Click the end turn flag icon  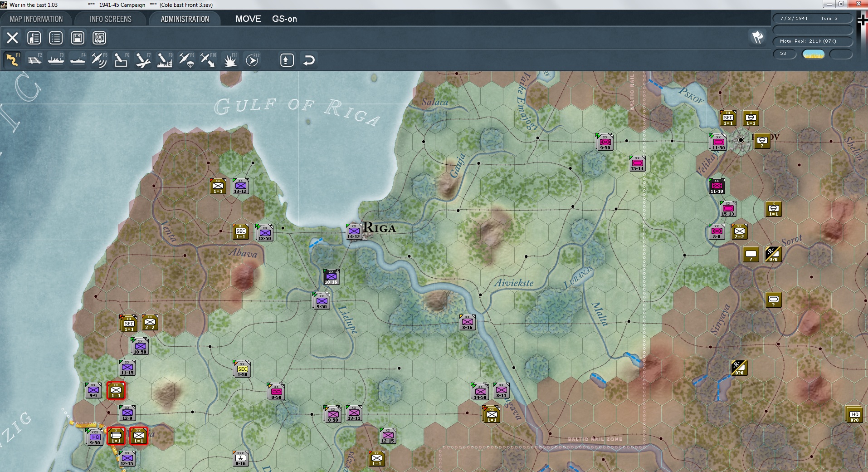[x=757, y=37]
